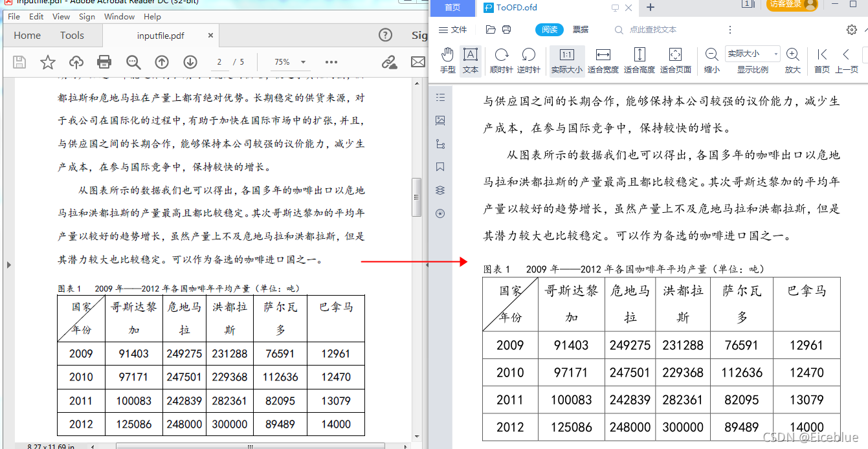Open a file with the folder icon

click(x=491, y=30)
